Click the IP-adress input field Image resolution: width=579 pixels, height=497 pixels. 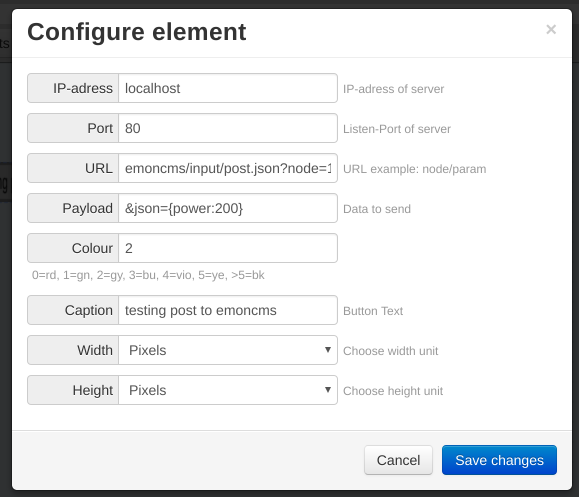(x=228, y=88)
